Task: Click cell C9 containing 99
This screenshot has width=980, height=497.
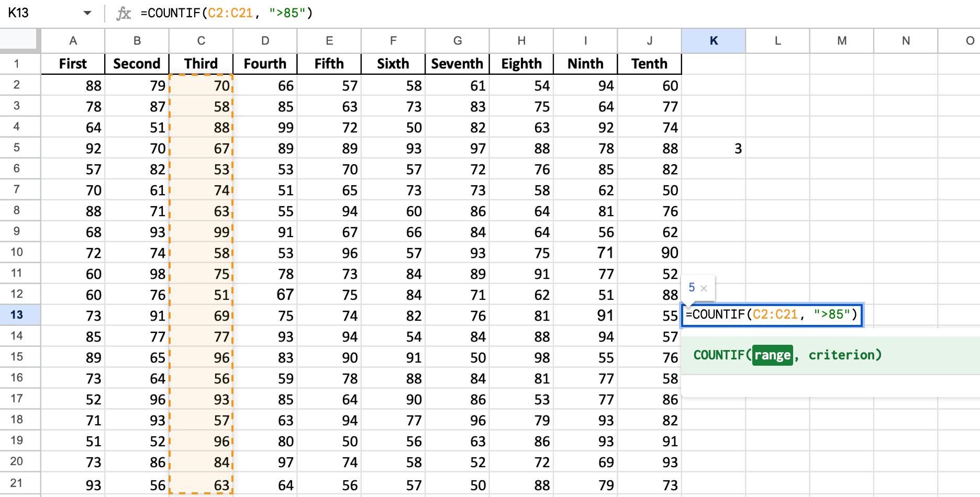Action: click(201, 232)
